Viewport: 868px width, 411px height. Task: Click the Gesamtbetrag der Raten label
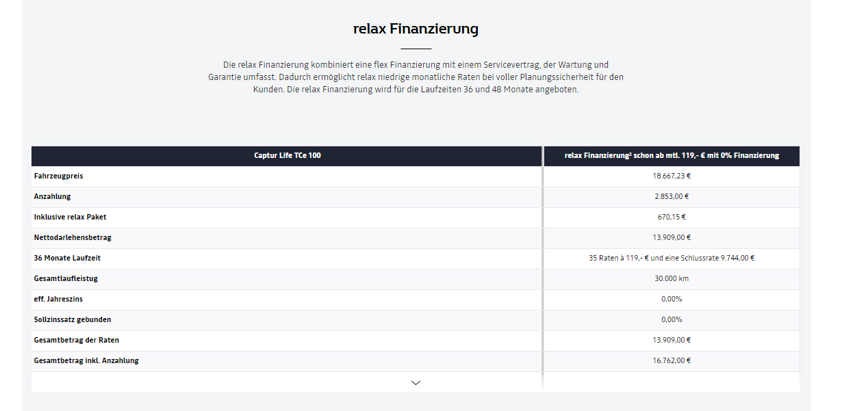point(76,341)
